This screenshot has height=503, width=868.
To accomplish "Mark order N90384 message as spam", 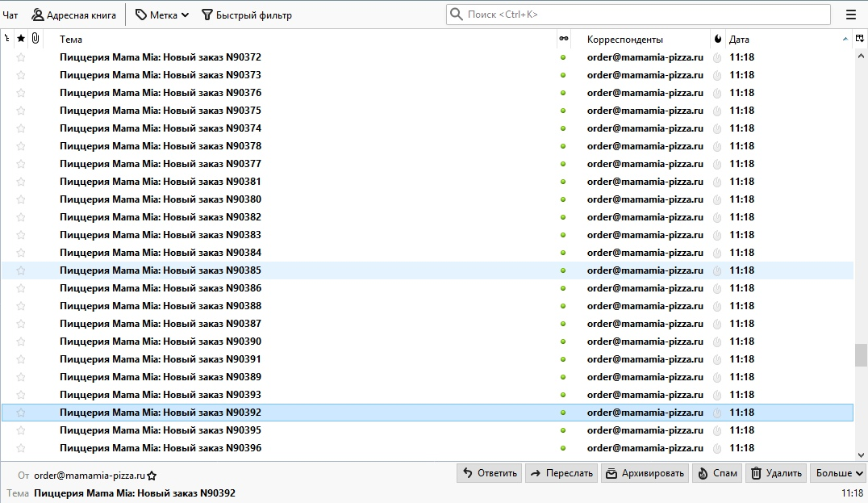I will click(x=717, y=254).
